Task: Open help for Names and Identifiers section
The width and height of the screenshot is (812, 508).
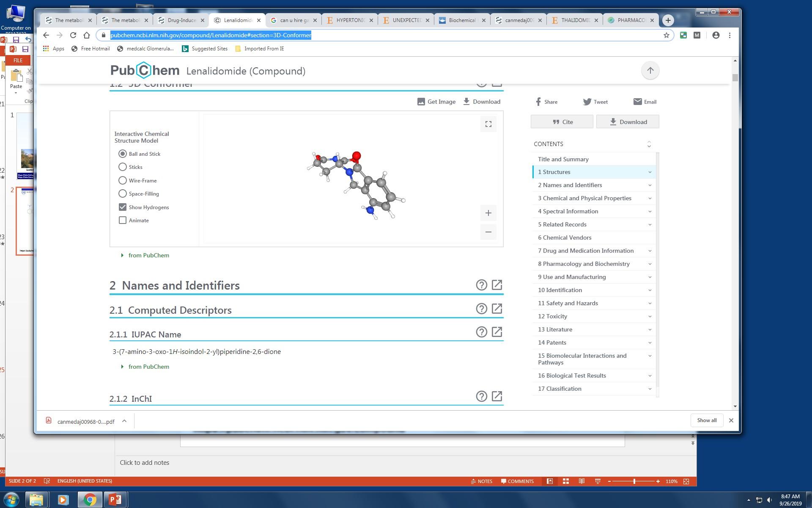Action: pyautogui.click(x=481, y=285)
